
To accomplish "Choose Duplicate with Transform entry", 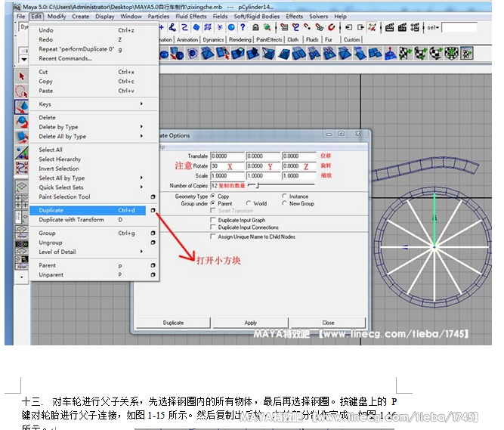I will tap(94, 220).
